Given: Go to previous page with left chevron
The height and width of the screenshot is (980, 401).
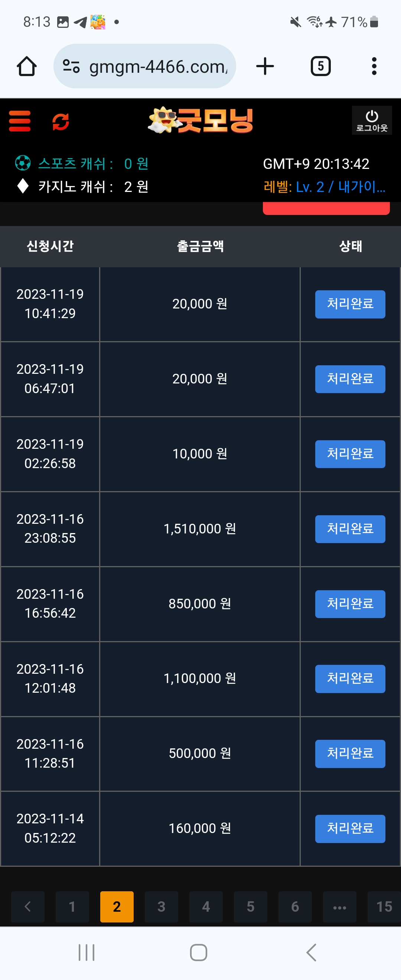Looking at the screenshot, I should pos(28,906).
